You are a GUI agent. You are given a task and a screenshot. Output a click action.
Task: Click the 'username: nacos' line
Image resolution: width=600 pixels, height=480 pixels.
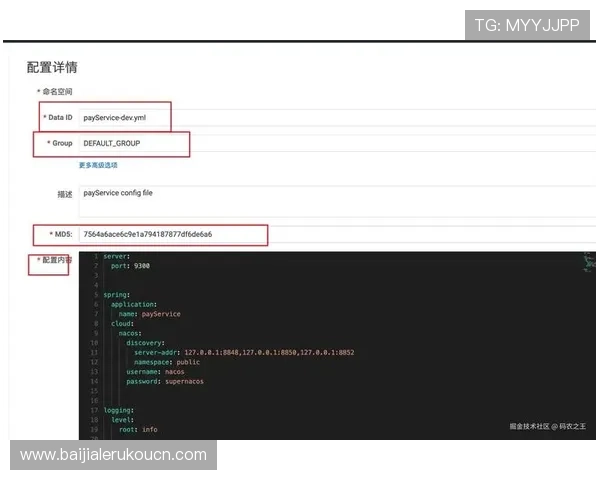(155, 371)
